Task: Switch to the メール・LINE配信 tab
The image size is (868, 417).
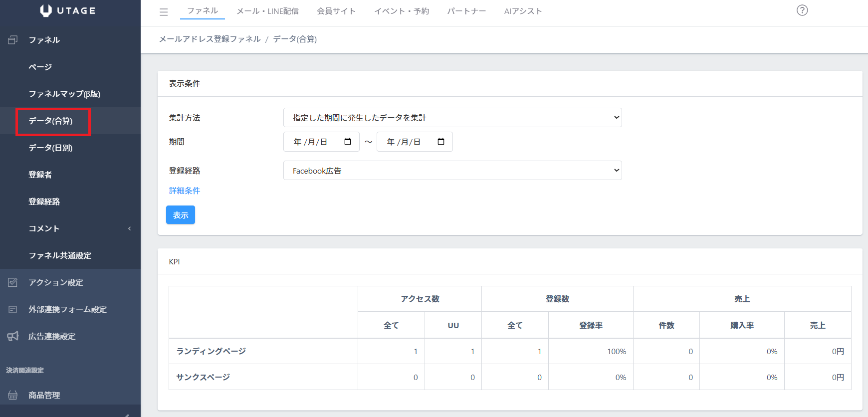Action: pyautogui.click(x=267, y=11)
